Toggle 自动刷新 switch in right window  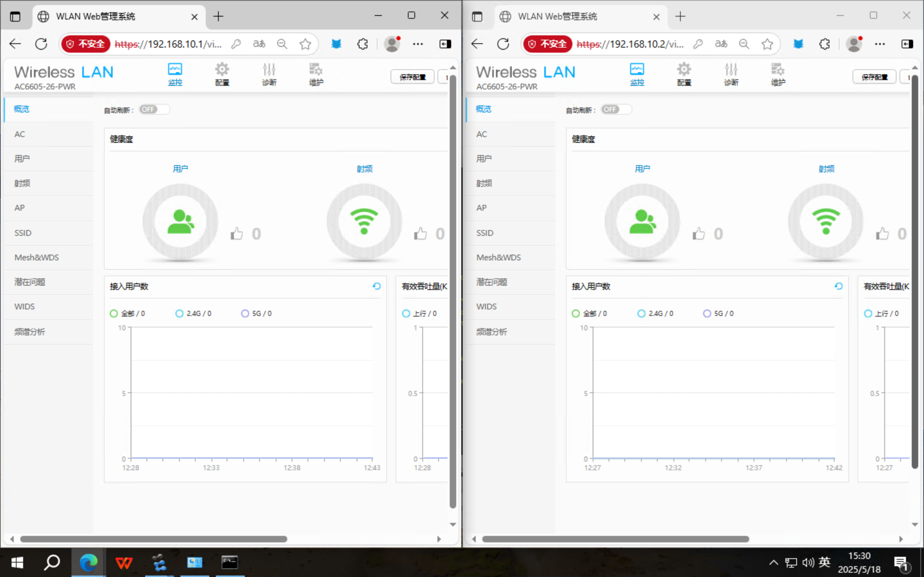tap(615, 110)
